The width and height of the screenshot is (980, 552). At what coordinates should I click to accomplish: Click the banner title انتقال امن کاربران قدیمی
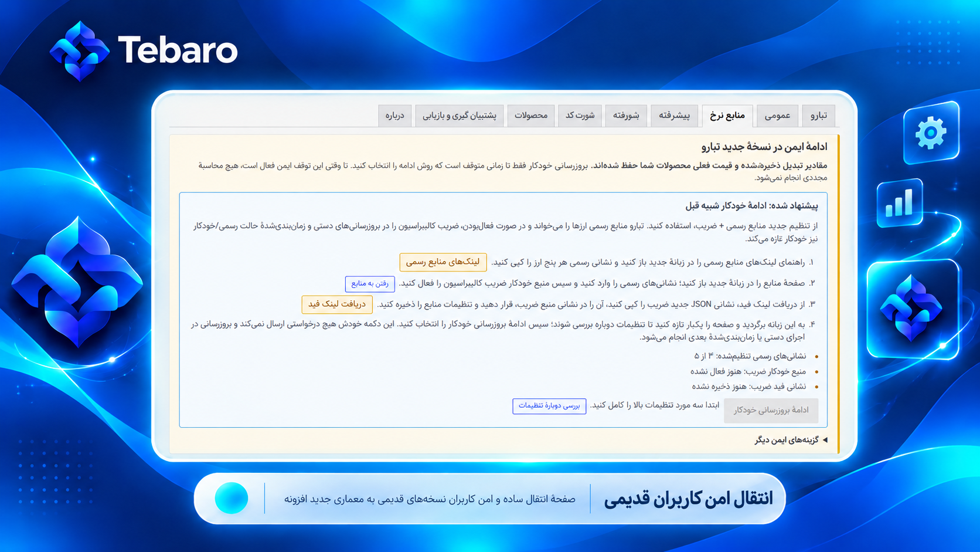coord(688,499)
